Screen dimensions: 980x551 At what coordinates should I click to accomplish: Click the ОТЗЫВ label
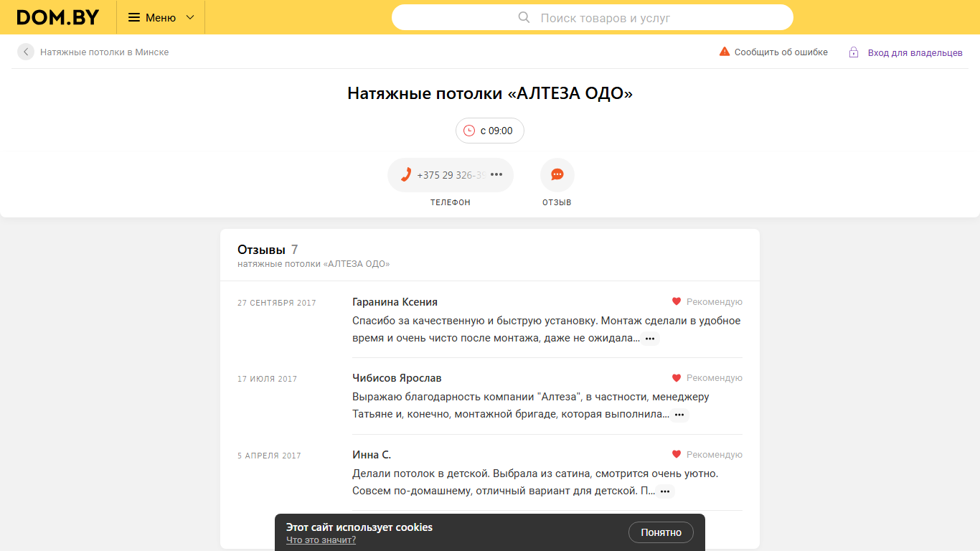tap(557, 202)
